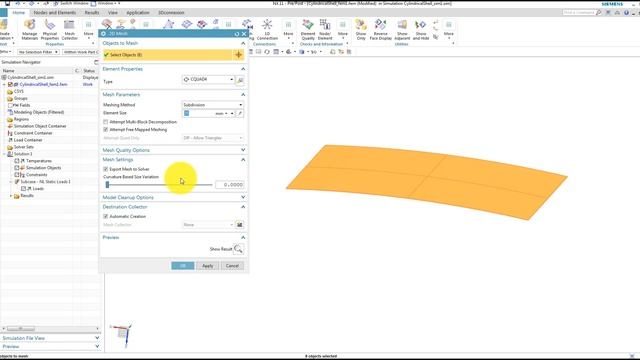This screenshot has height=360, width=640.
Task: Open the Application ribbon tab
Action: click(x=138, y=13)
